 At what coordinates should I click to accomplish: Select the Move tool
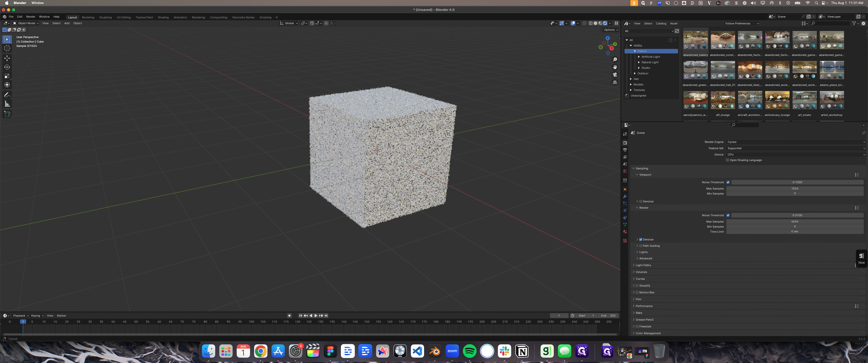[x=7, y=58]
